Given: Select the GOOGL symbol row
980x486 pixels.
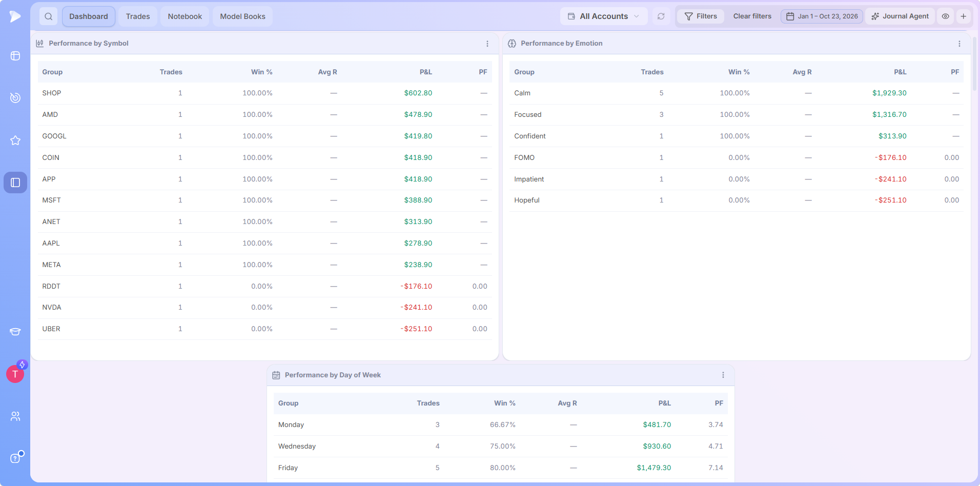Looking at the screenshot, I should [264, 136].
